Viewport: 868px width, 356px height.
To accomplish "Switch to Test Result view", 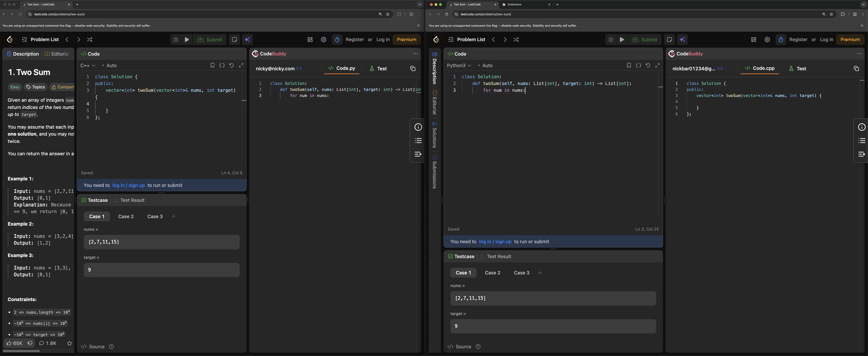I will [132, 200].
